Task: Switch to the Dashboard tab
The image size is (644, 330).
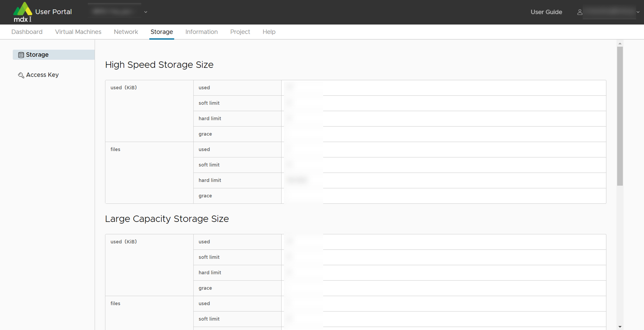Action: [x=27, y=32]
